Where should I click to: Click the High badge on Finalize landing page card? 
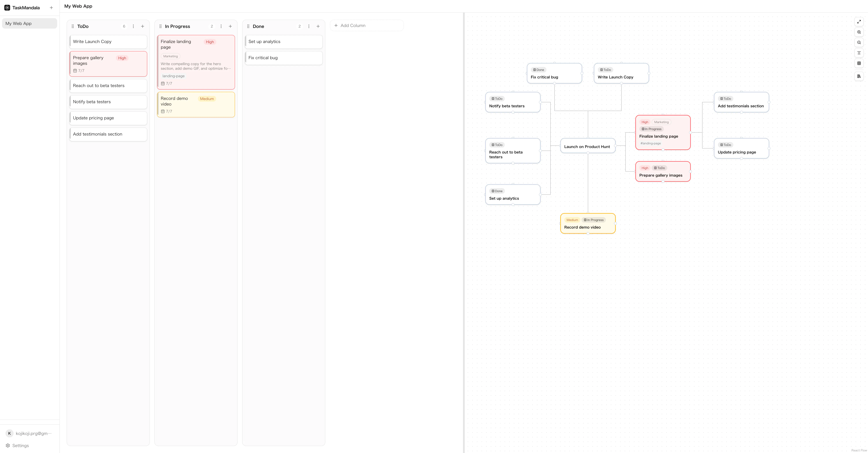[210, 42]
